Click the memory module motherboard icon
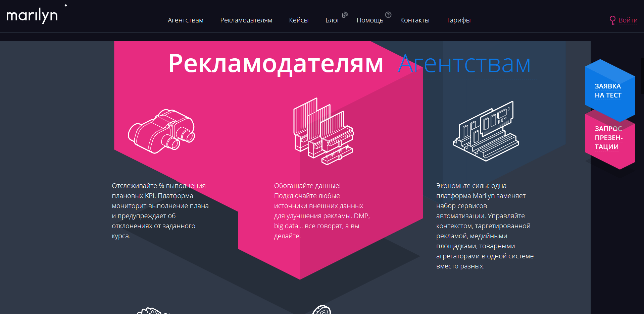The width and height of the screenshot is (644, 314). point(486,131)
